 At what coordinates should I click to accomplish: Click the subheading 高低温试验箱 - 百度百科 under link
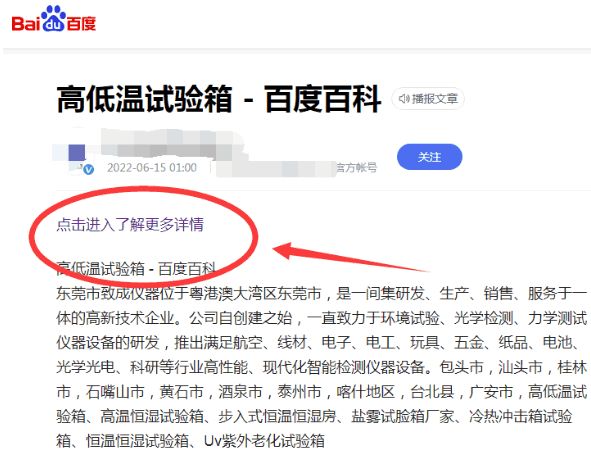coord(136,269)
